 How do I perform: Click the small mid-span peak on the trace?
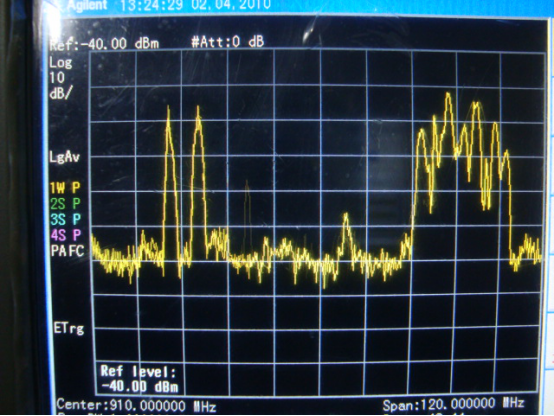coord(346,216)
